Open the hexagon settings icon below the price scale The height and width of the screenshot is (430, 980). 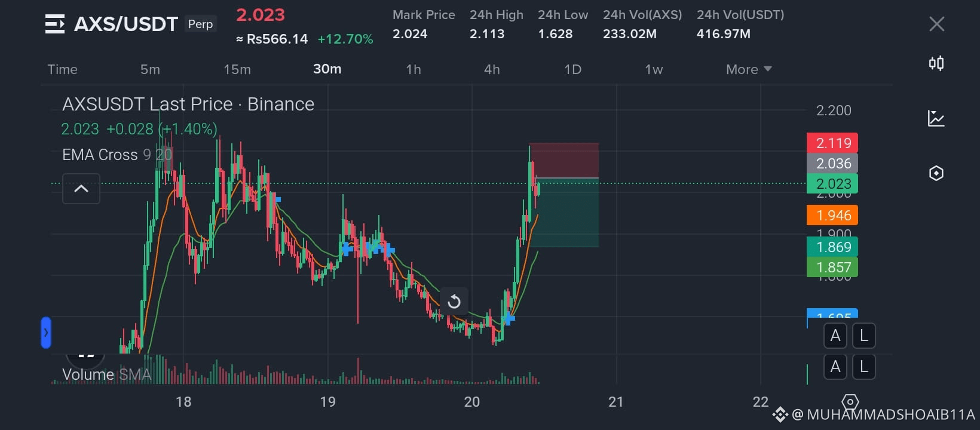click(850, 402)
